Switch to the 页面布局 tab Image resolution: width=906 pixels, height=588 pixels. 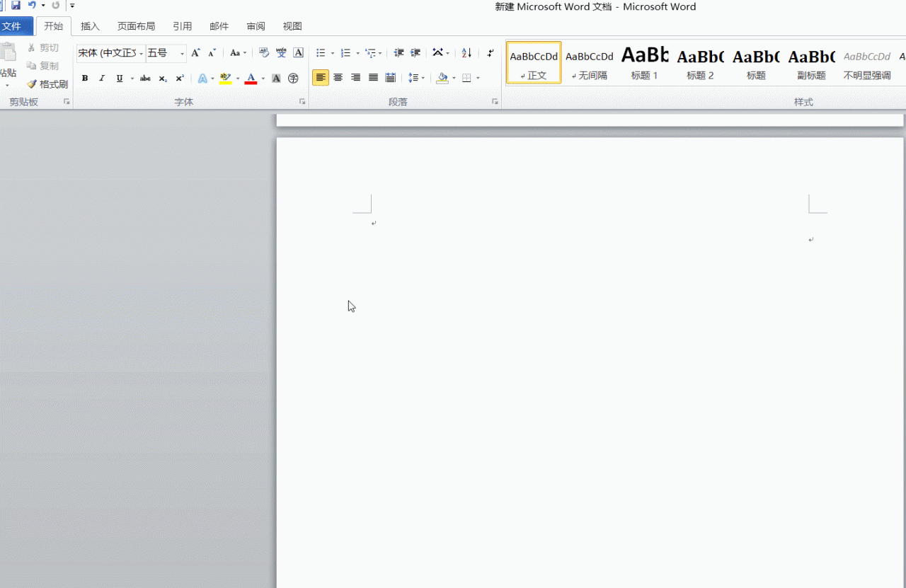136,26
